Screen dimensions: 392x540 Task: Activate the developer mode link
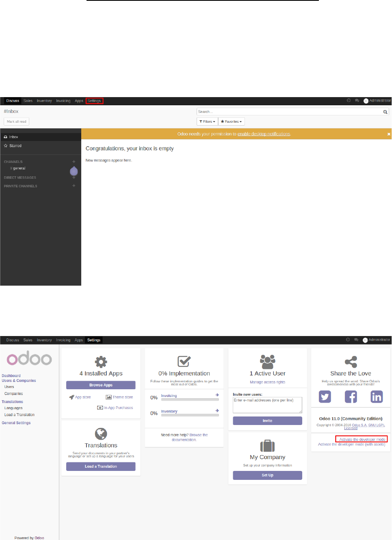pos(362,439)
